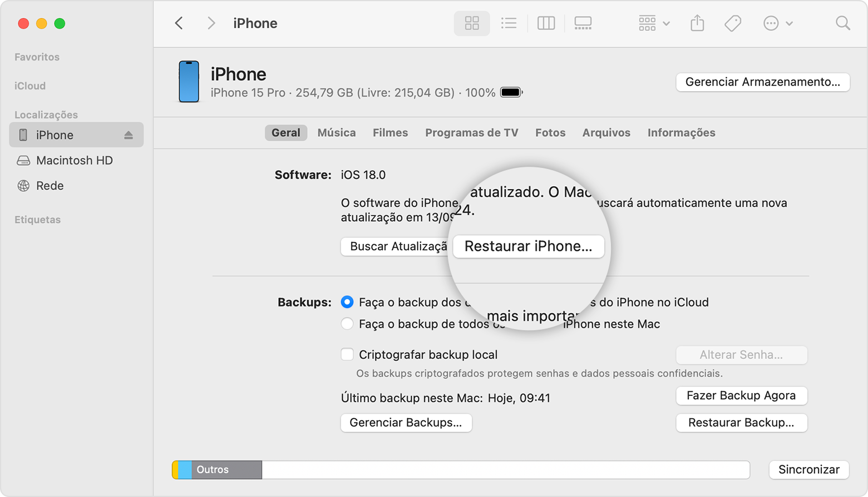
Task: Enable Criptografar backup local checkbox
Action: coord(347,354)
